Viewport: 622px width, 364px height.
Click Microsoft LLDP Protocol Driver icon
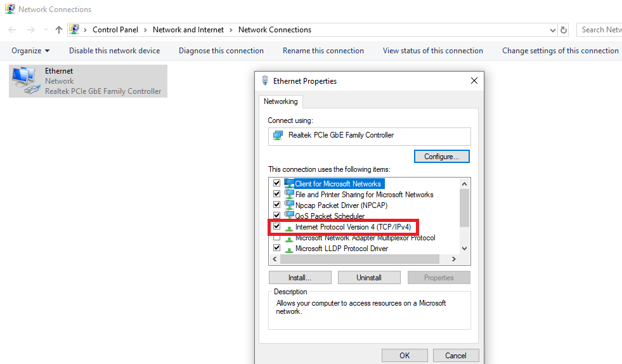coord(289,249)
